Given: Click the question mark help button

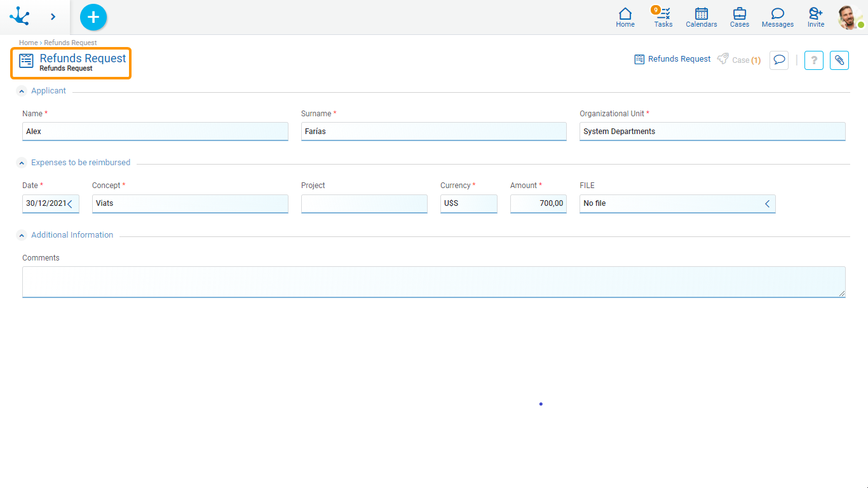Looking at the screenshot, I should 814,60.
